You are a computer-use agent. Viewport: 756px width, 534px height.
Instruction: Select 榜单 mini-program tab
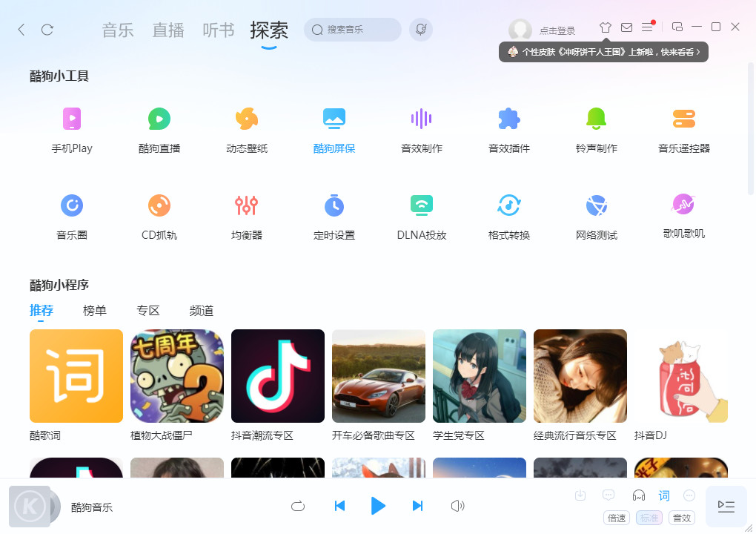pos(95,310)
